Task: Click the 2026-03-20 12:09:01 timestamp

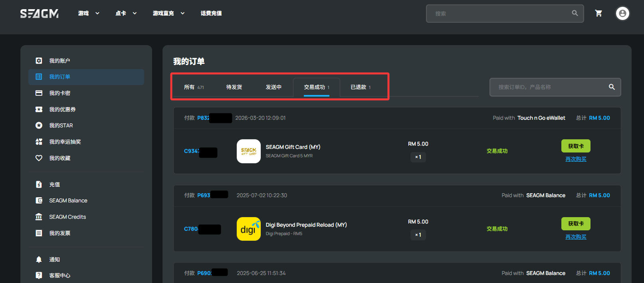Action: (x=260, y=118)
